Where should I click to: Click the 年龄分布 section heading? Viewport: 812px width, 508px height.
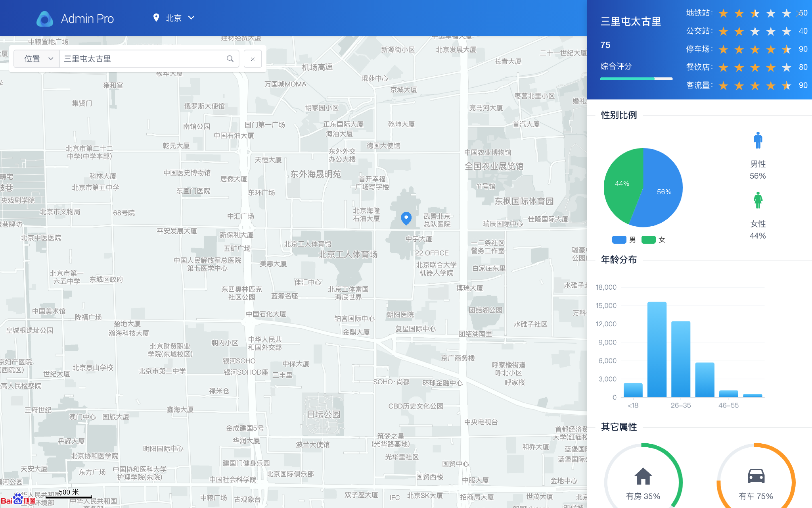(619, 260)
